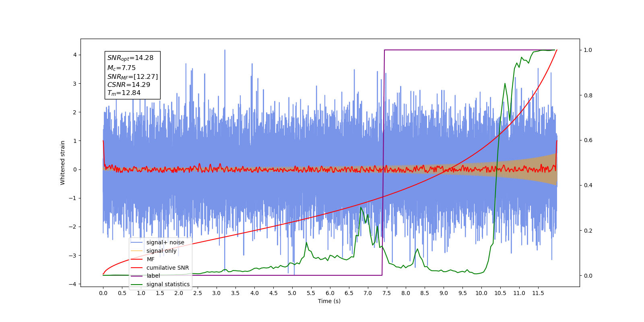The image size is (644, 322).
Task: Click the 11.5 tick on time axis
Action: click(538, 293)
